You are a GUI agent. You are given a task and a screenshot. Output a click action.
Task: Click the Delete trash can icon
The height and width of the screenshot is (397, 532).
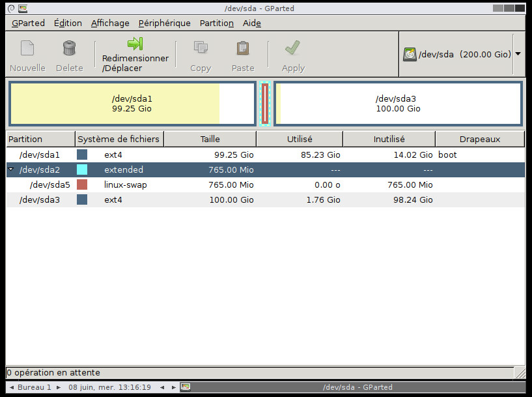point(69,48)
